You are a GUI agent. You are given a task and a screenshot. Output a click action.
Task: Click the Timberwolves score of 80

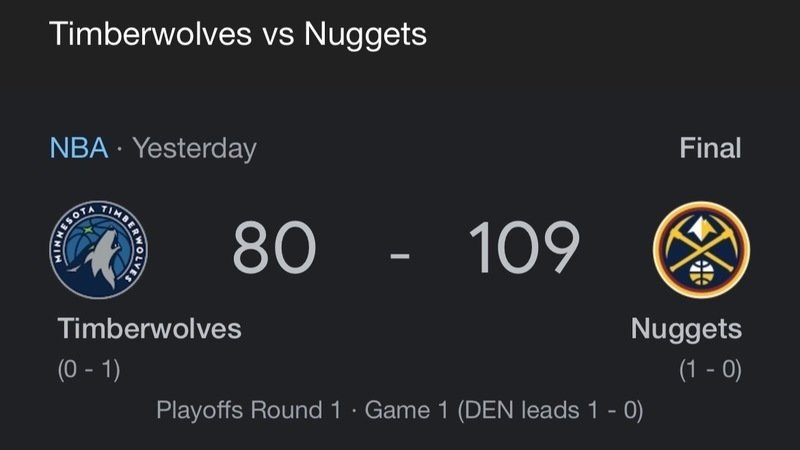274,249
